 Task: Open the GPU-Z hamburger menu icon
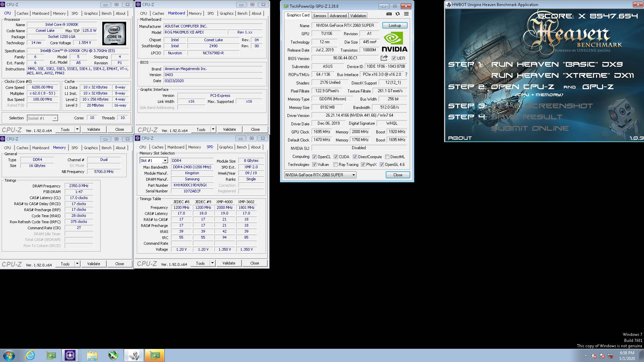click(406, 14)
